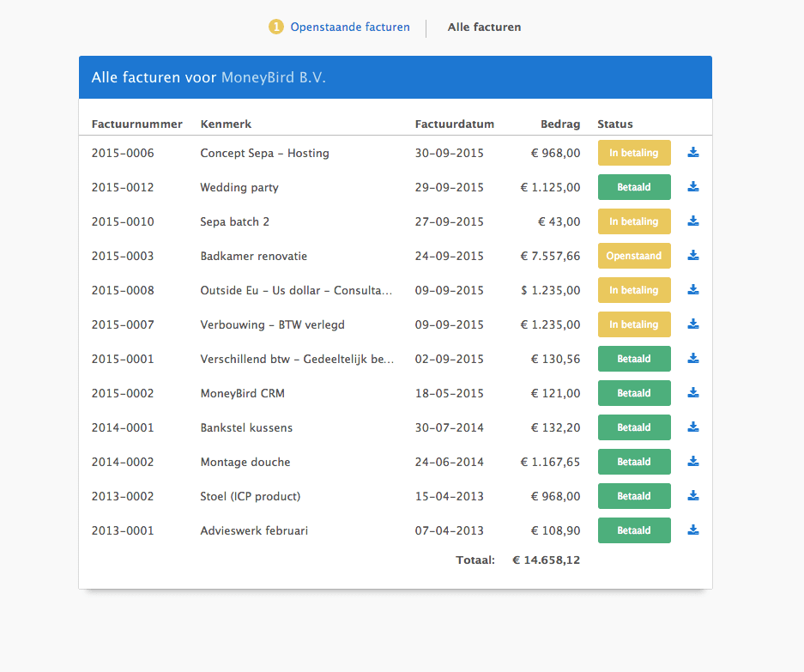Click the date 30-09-2015

(449, 153)
